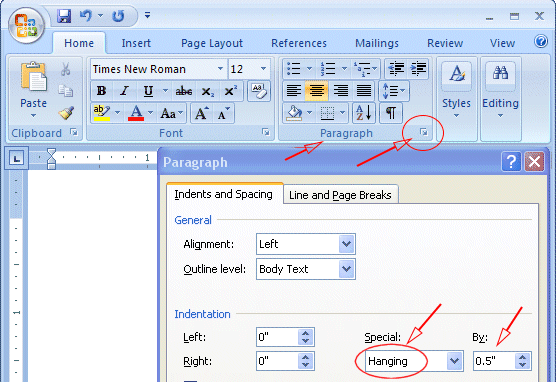Open font name dropdown Times New Roman

[x=220, y=68]
